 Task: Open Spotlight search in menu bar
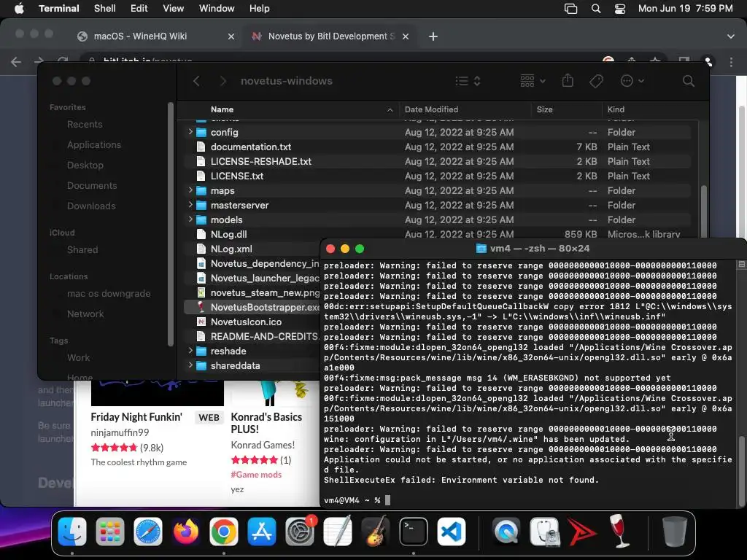tap(595, 9)
